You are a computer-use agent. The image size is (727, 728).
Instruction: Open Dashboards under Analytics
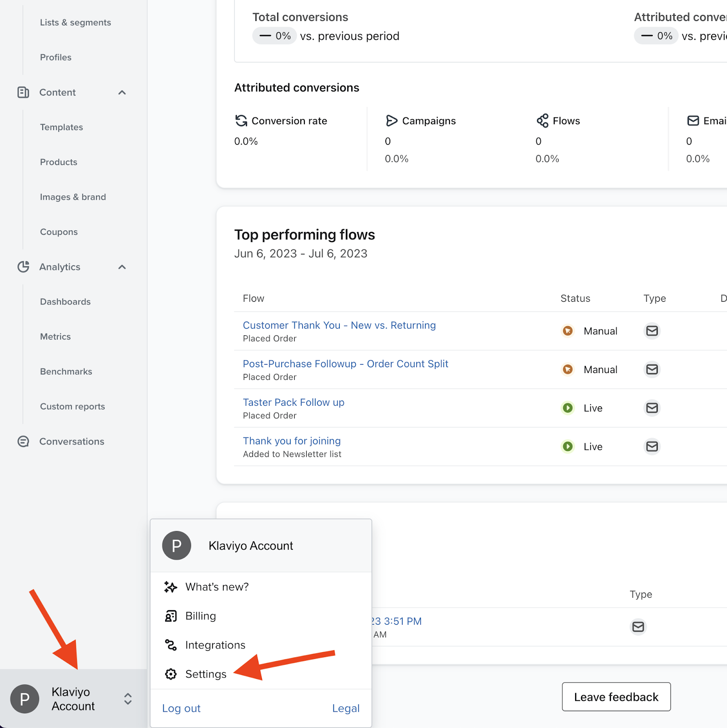coord(65,302)
